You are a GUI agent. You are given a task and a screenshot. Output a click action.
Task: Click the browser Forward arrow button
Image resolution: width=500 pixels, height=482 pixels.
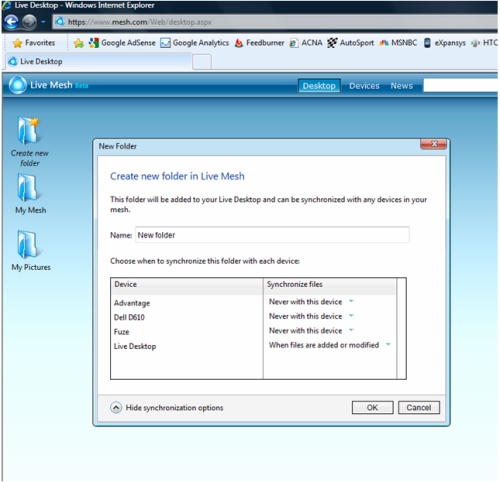click(x=29, y=22)
